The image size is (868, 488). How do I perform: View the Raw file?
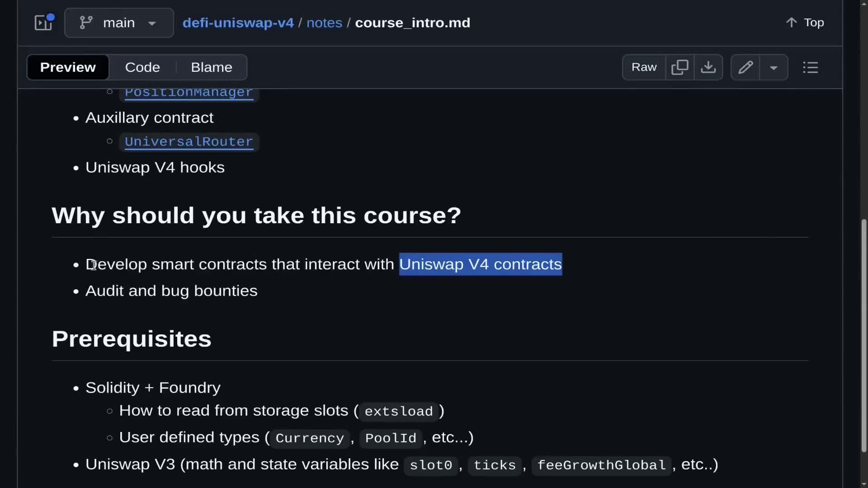(x=644, y=67)
